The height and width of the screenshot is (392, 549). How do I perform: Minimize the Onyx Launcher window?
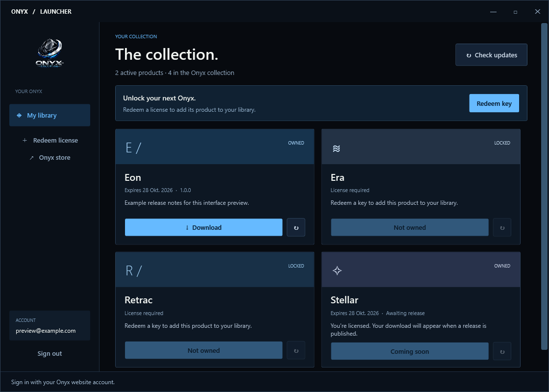(x=493, y=12)
